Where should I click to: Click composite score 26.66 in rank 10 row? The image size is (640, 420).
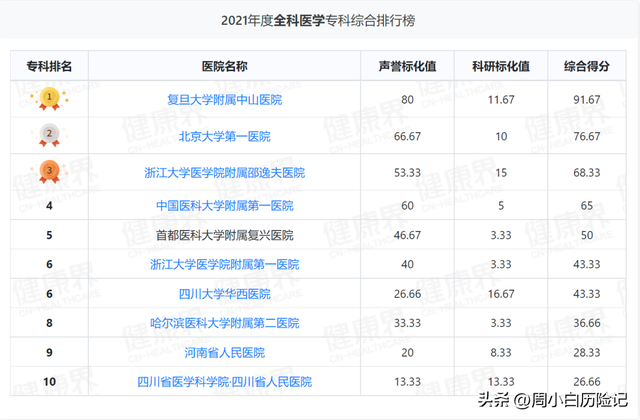click(587, 382)
